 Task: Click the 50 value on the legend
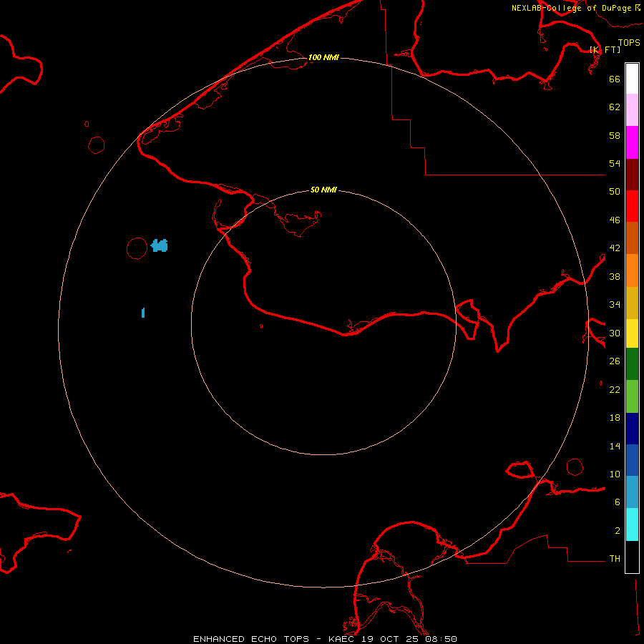point(615,192)
